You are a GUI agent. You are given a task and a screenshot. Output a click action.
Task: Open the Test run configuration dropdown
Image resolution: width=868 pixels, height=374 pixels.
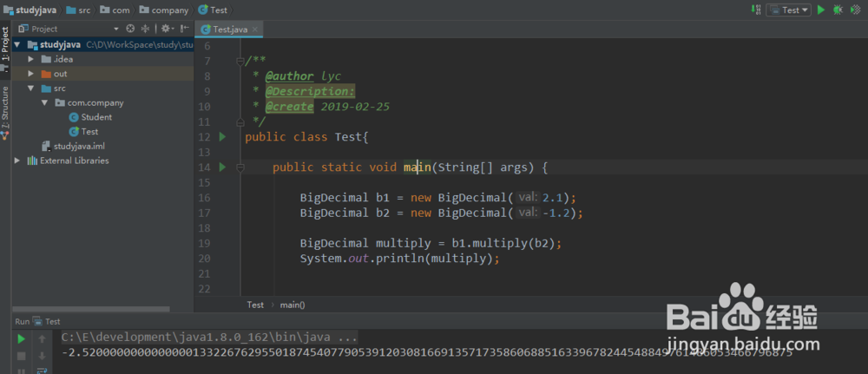788,10
